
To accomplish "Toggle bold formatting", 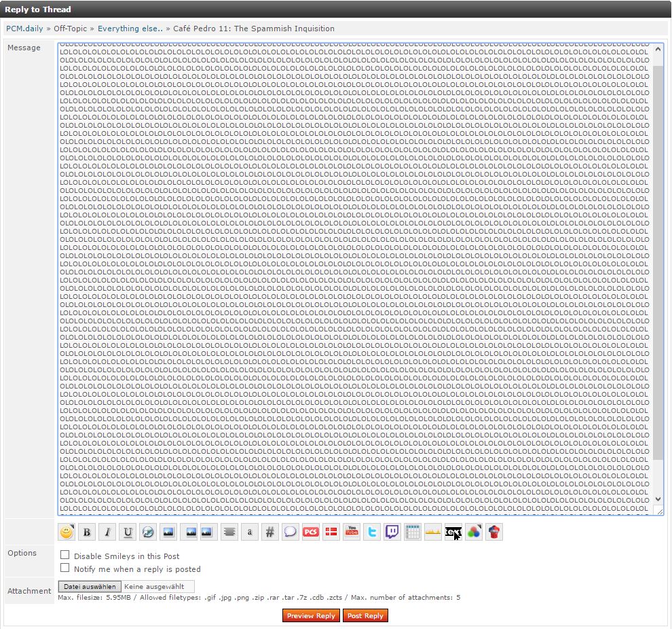I will tap(86, 533).
